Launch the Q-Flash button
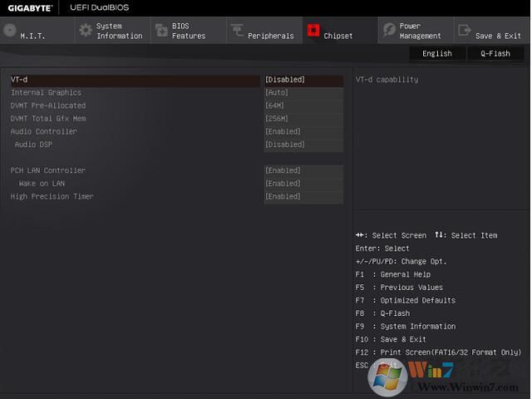 tap(495, 53)
